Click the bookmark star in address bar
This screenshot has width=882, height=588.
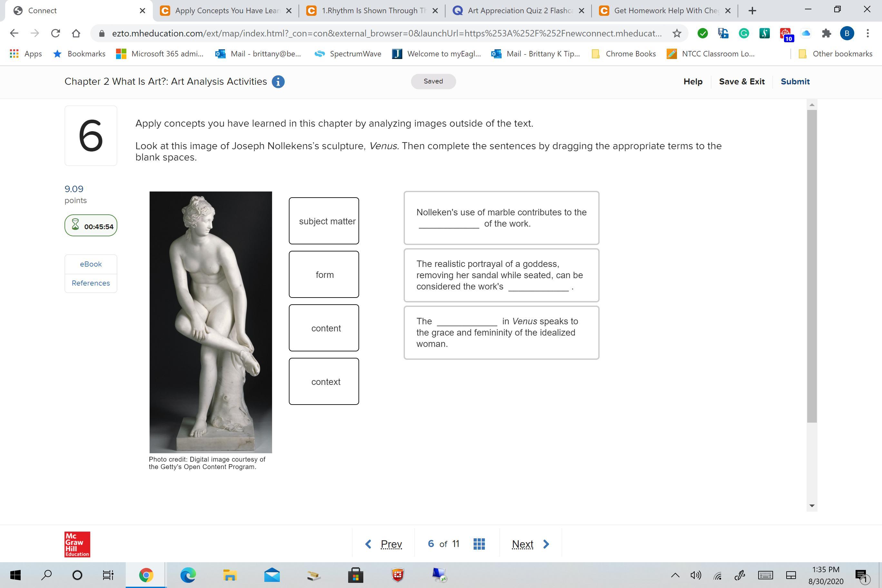pos(677,34)
